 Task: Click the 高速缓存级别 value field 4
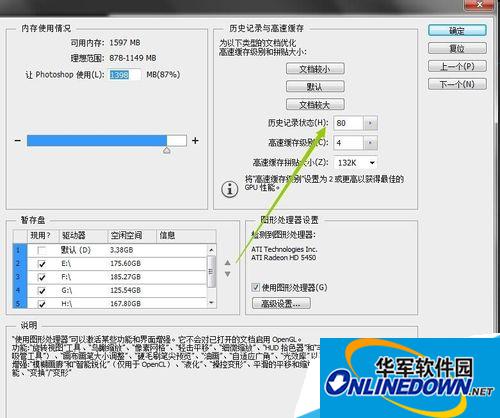(x=348, y=143)
